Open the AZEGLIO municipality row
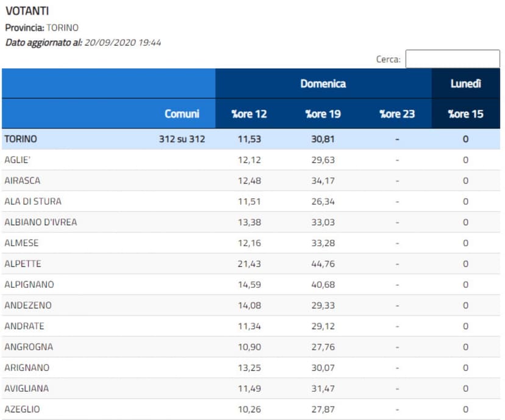 tap(22, 409)
